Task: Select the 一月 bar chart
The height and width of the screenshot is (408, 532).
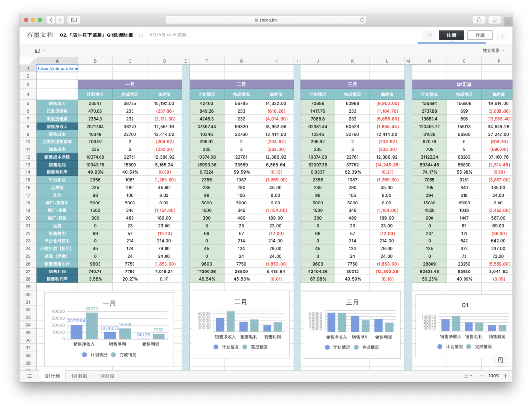Action: (109, 329)
